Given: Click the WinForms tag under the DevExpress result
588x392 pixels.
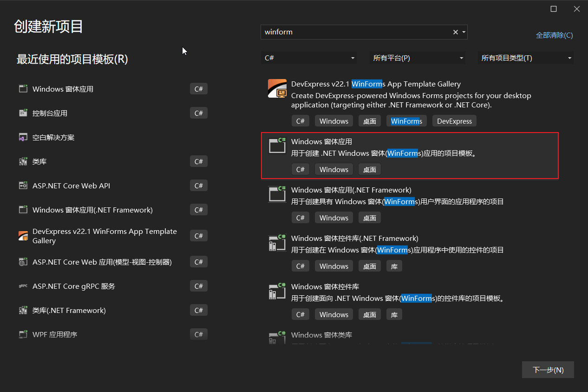Looking at the screenshot, I should click(x=406, y=121).
